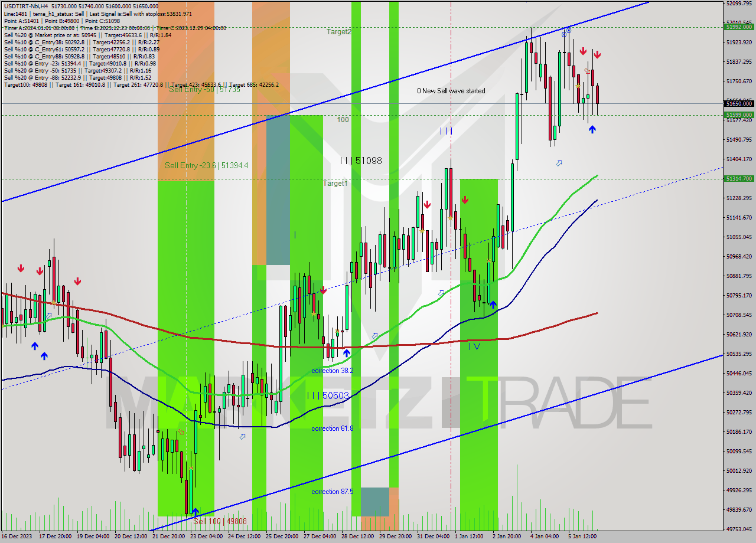Select the 'correction 87.5' label
The width and height of the screenshot is (756, 543).
(x=333, y=492)
